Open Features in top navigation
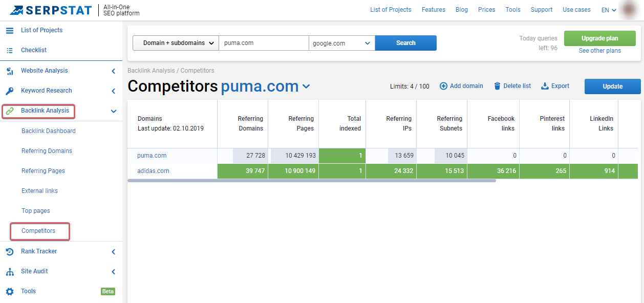This screenshot has height=303, width=644. point(434,10)
